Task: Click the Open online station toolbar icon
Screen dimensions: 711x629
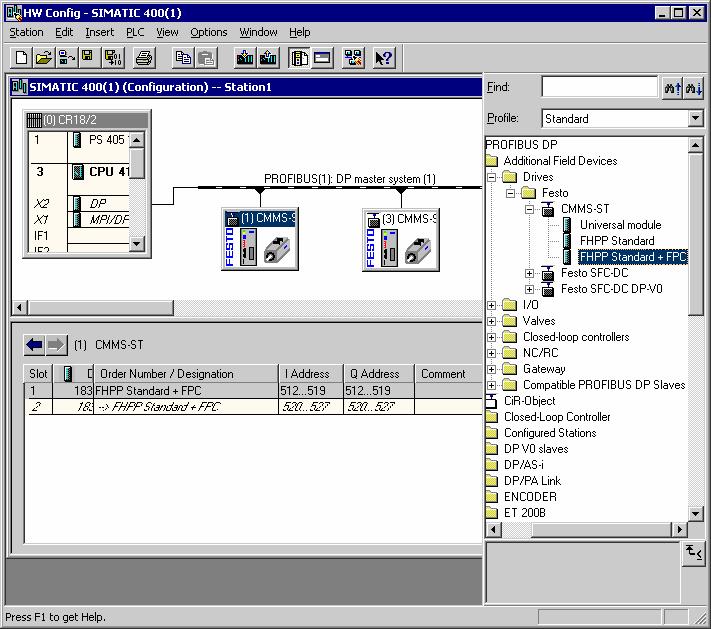Action: pos(67,58)
